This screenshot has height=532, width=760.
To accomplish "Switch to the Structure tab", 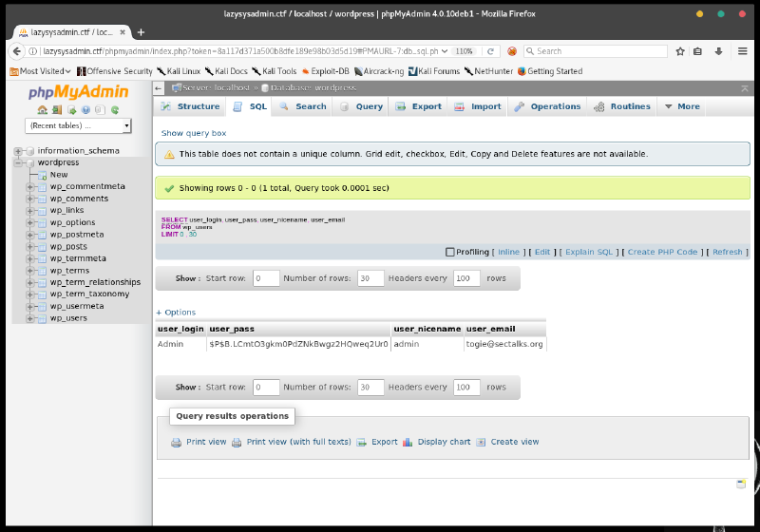I will [190, 106].
